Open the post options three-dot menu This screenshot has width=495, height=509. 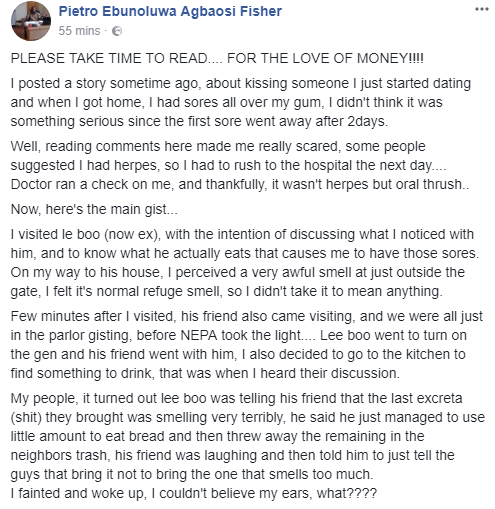click(x=482, y=9)
